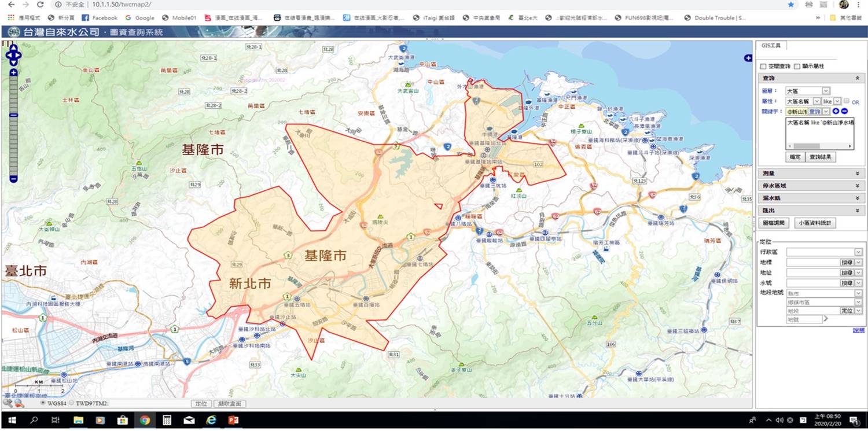Viewport: 868px width, 431px height.
Task: Click 搜尋 button beside 地標 field
Action: pos(847,262)
